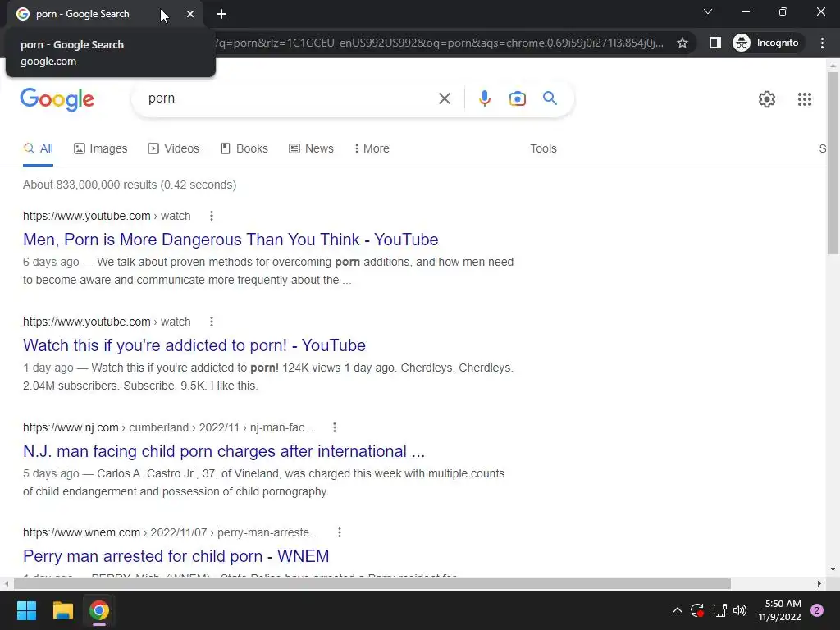The width and height of the screenshot is (840, 630).
Task: Open the search Tools options
Action: [x=543, y=149]
